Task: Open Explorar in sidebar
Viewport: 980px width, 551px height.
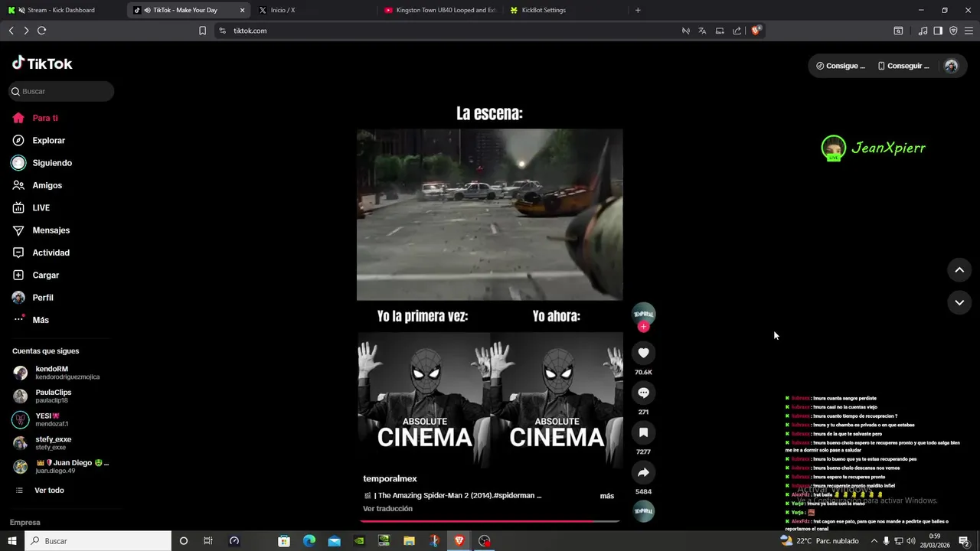Action: pyautogui.click(x=39, y=140)
